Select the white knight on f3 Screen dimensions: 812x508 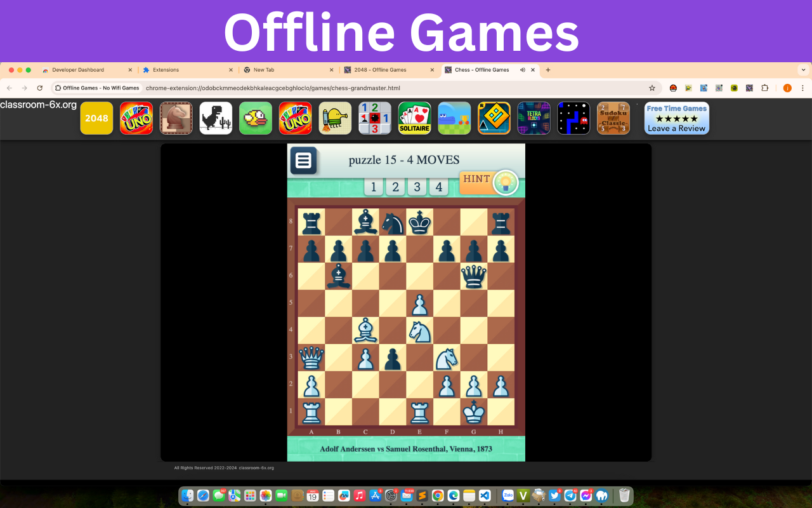coord(447,358)
